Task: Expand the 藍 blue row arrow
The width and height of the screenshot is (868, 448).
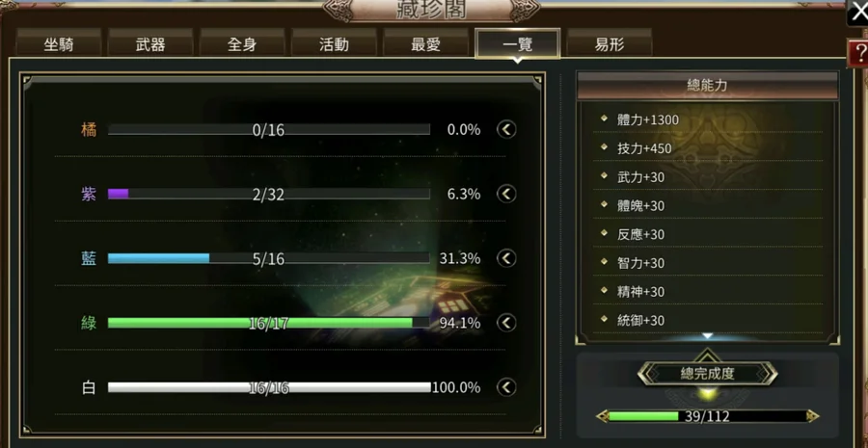Action: coord(506,258)
